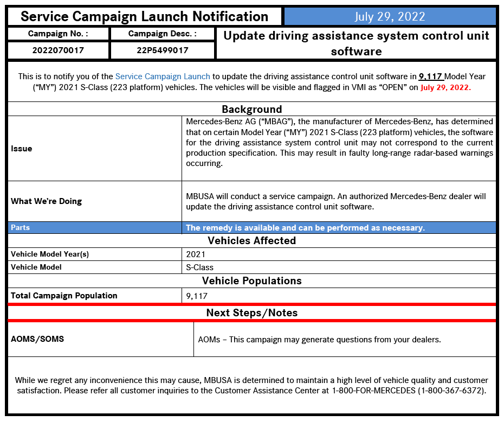Select the Total Campaign Population label
The width and height of the screenshot is (504, 421).
point(64,296)
